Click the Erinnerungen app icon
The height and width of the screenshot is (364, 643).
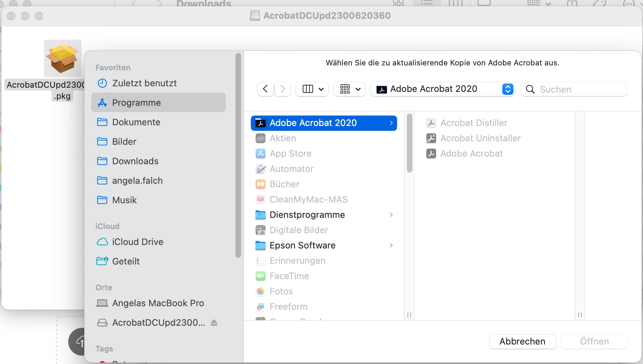tap(261, 261)
